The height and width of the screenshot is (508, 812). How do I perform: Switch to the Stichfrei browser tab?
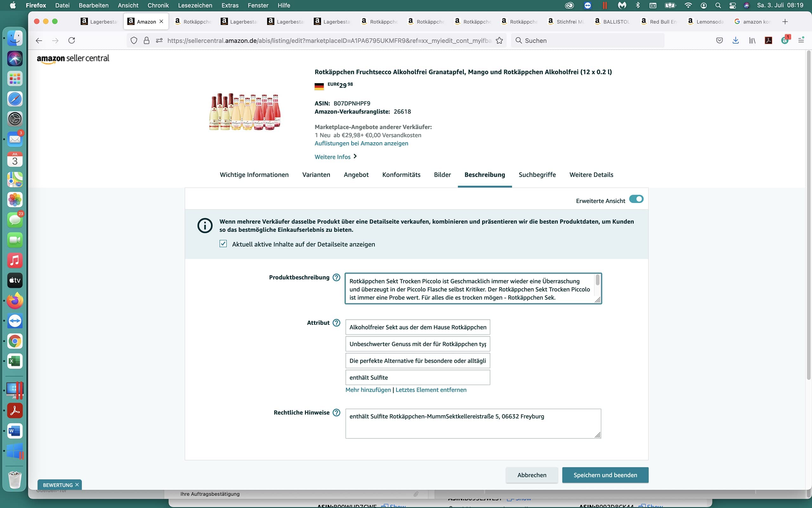point(566,22)
